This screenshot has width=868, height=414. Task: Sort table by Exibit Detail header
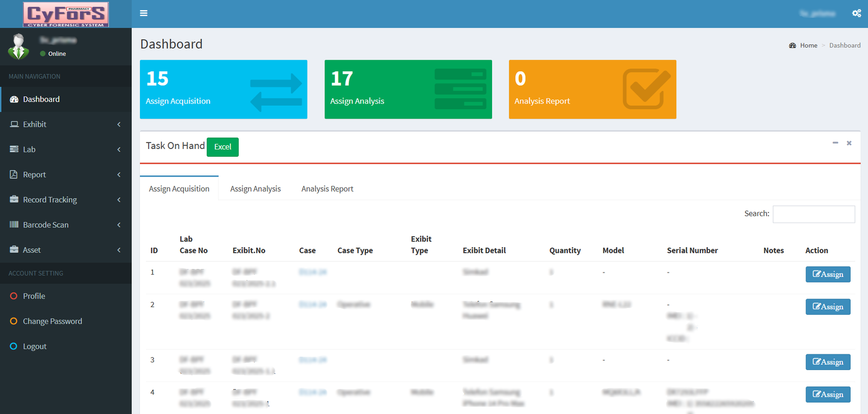pyautogui.click(x=484, y=250)
